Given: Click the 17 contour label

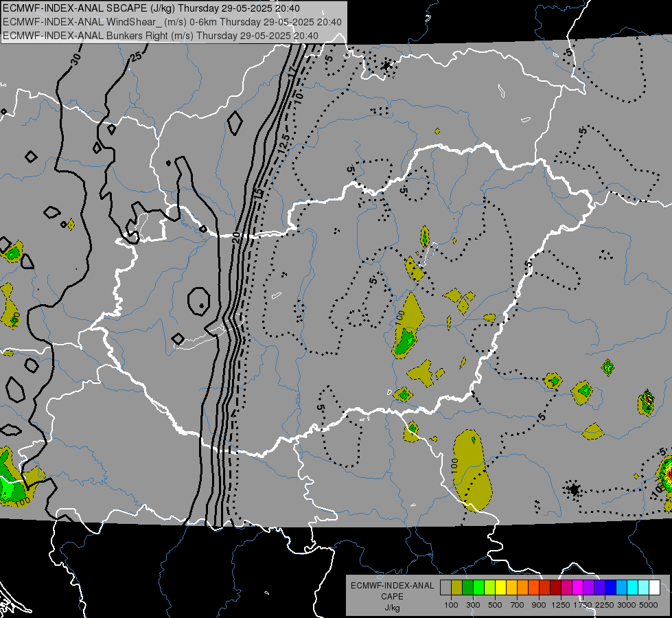Looking at the screenshot, I should point(292,71).
